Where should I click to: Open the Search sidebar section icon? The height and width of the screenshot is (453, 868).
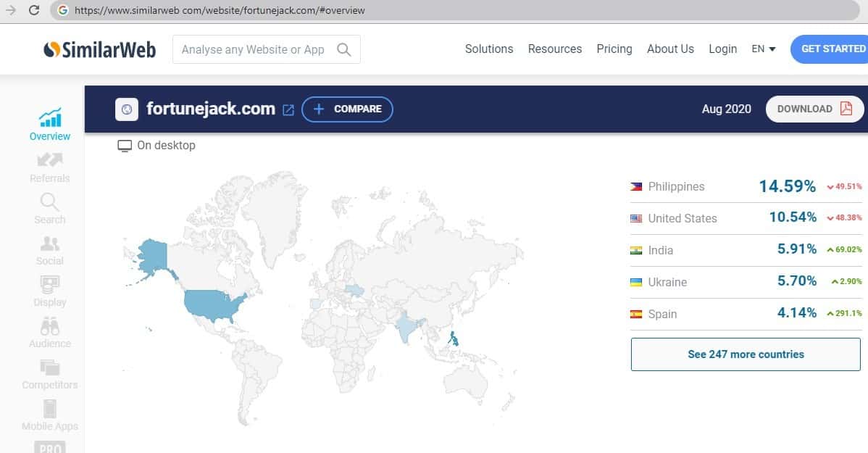[x=49, y=202]
